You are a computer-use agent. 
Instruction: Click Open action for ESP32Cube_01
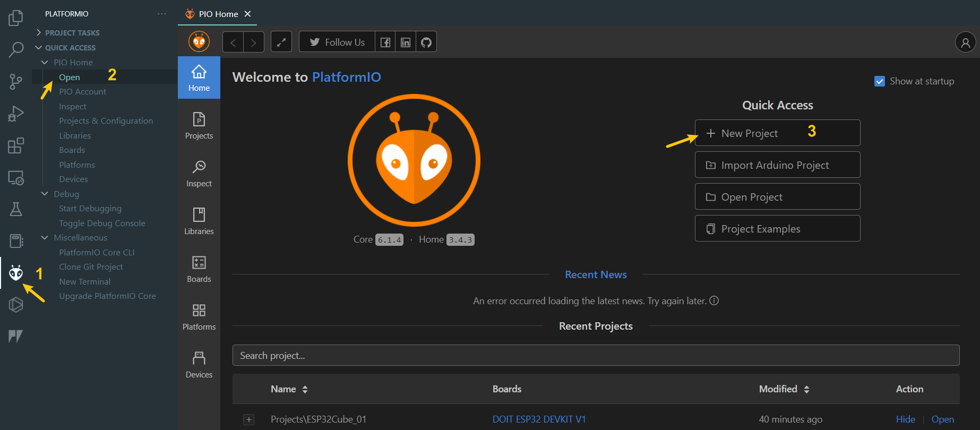point(942,419)
